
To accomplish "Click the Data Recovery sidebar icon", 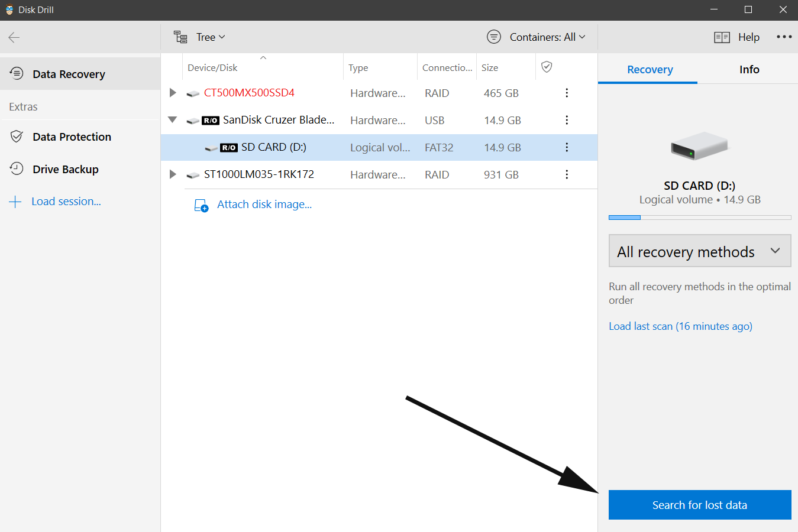I will 17,73.
